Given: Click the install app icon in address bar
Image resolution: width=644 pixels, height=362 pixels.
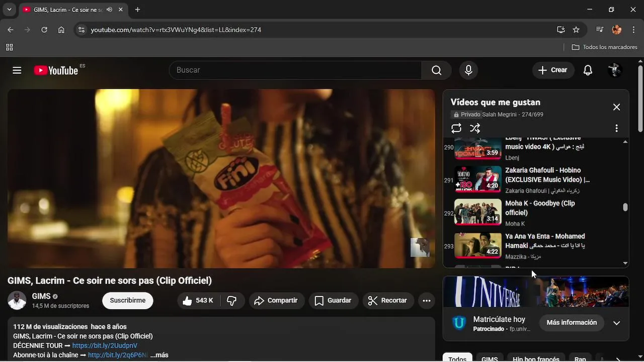Looking at the screenshot, I should click(x=561, y=30).
